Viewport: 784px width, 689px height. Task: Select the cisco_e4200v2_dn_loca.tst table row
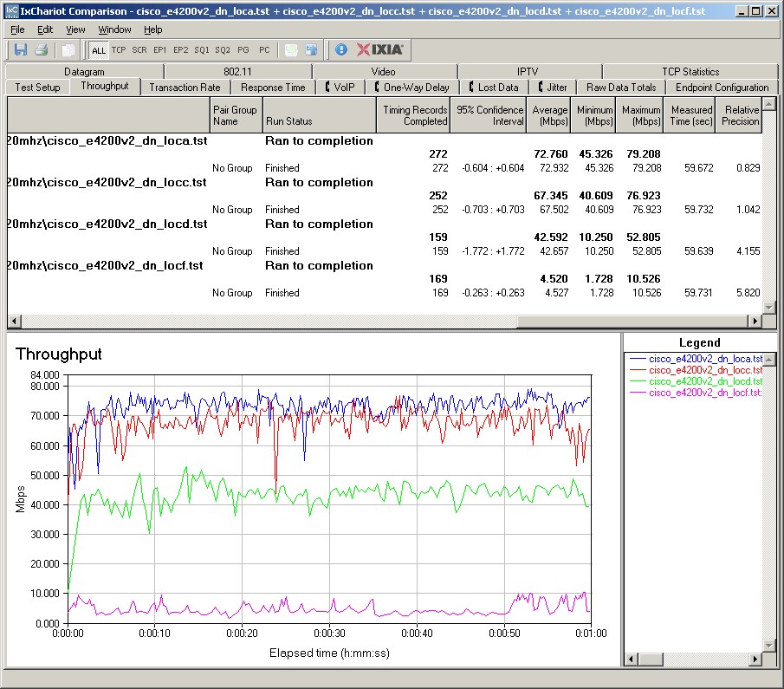[384, 140]
